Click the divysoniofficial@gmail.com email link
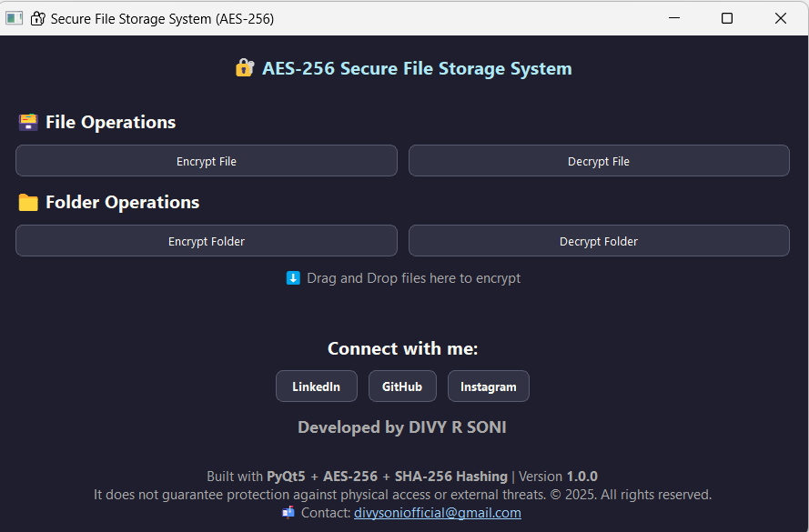The width and height of the screenshot is (809, 532). [437, 513]
